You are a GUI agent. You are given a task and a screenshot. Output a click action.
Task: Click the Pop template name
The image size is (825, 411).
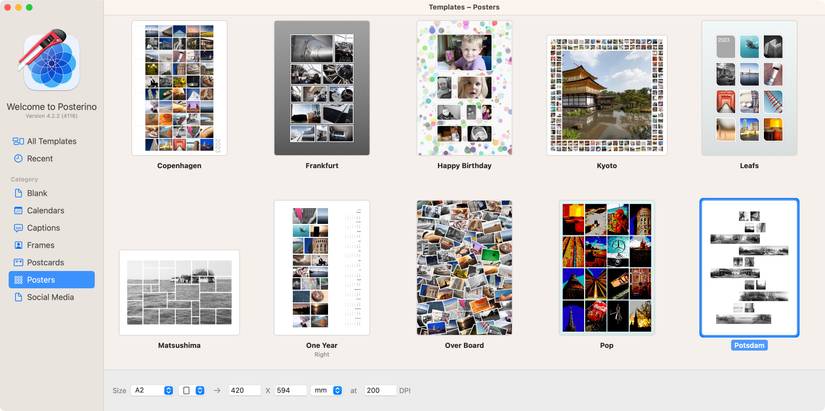(607, 345)
